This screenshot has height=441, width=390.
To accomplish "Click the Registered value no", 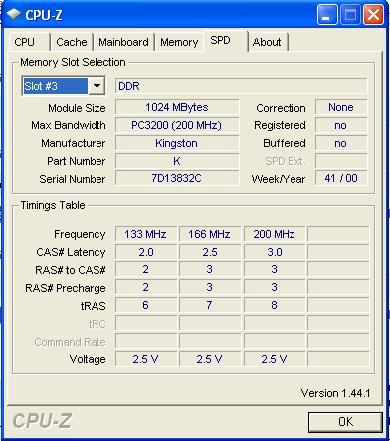I will [341, 125].
